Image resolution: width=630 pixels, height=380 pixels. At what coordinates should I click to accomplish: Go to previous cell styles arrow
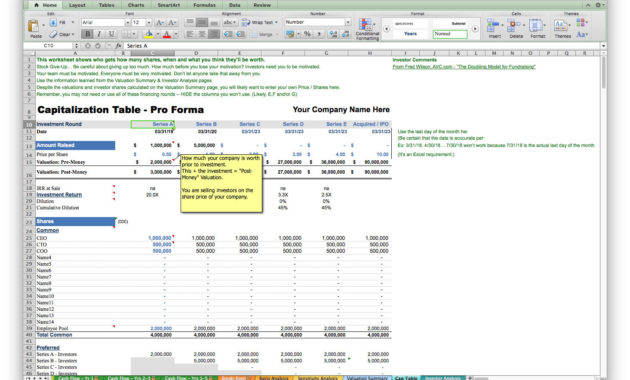pos(387,29)
